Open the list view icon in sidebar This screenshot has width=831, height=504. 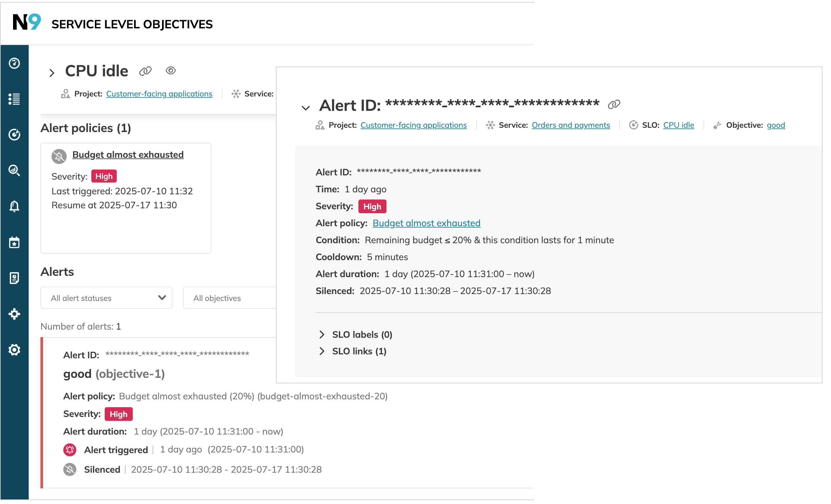point(14,99)
